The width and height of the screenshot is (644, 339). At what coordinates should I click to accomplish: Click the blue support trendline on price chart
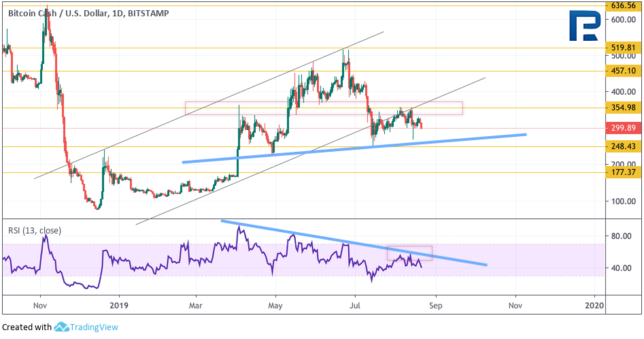pos(354,148)
